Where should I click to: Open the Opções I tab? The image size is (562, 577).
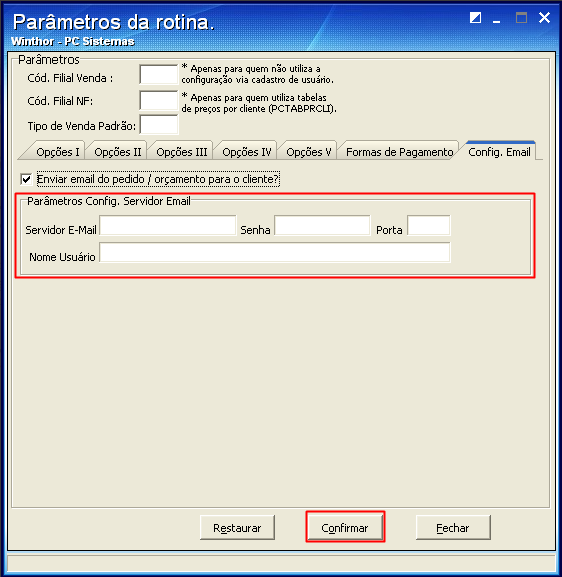pos(58,152)
